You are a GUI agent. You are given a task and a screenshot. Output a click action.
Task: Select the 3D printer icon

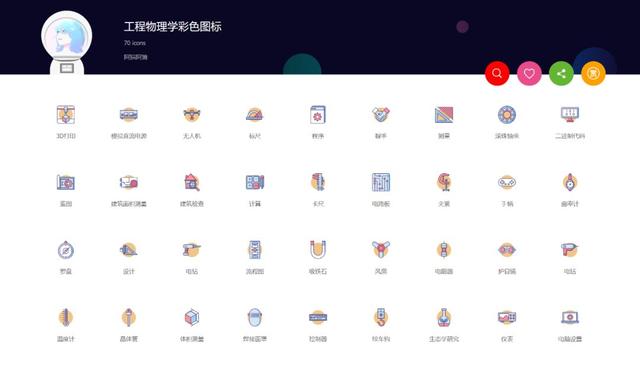point(66,115)
